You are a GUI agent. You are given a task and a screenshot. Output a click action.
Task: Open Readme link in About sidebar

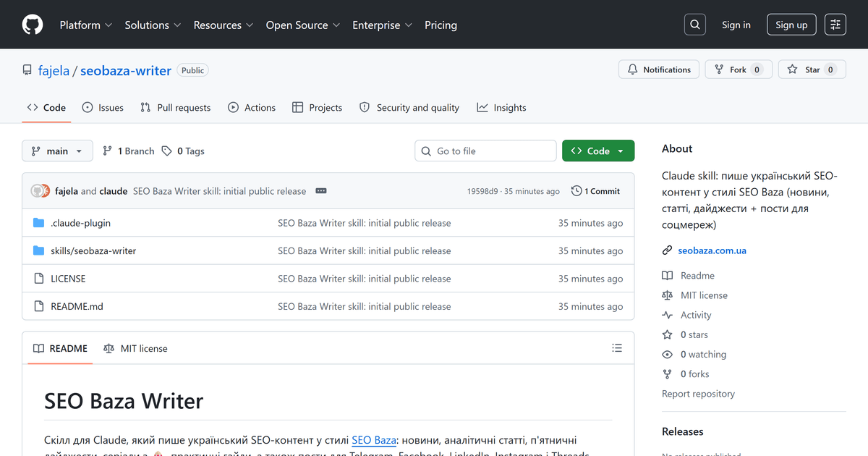[689, 276]
